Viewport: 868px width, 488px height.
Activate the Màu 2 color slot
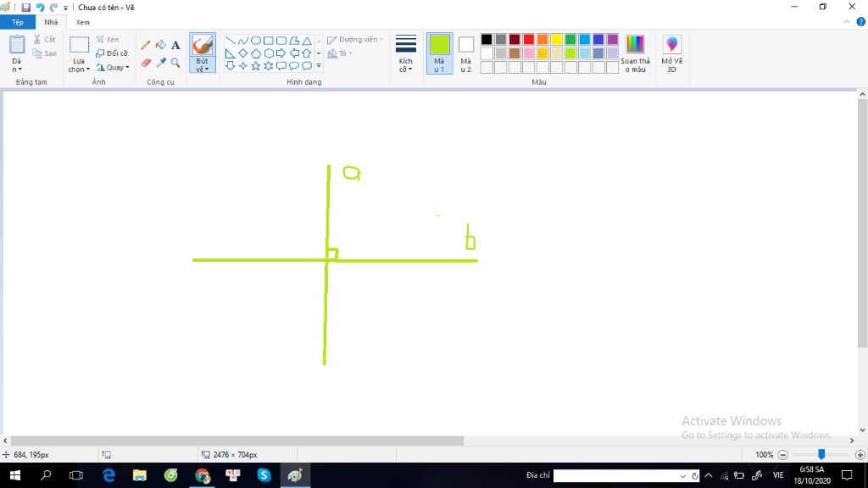click(466, 53)
